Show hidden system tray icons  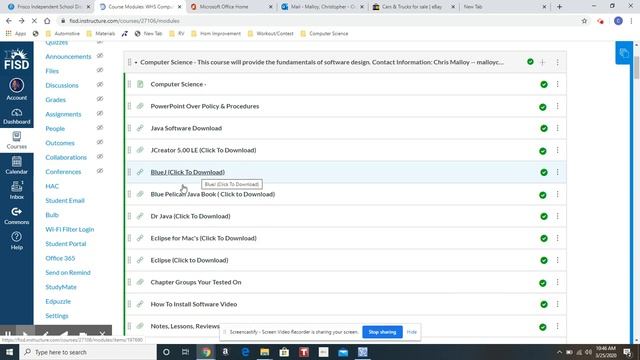[x=560, y=352]
